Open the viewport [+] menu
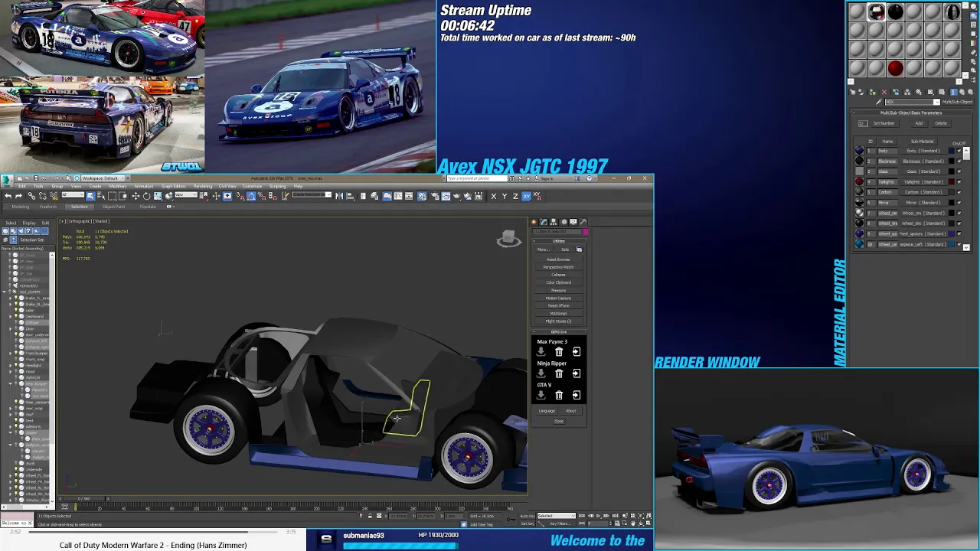The height and width of the screenshot is (551, 980). tap(62, 221)
